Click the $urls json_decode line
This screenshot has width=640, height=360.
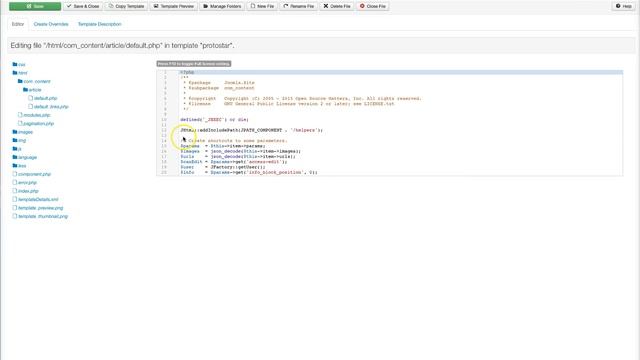[x=238, y=156]
